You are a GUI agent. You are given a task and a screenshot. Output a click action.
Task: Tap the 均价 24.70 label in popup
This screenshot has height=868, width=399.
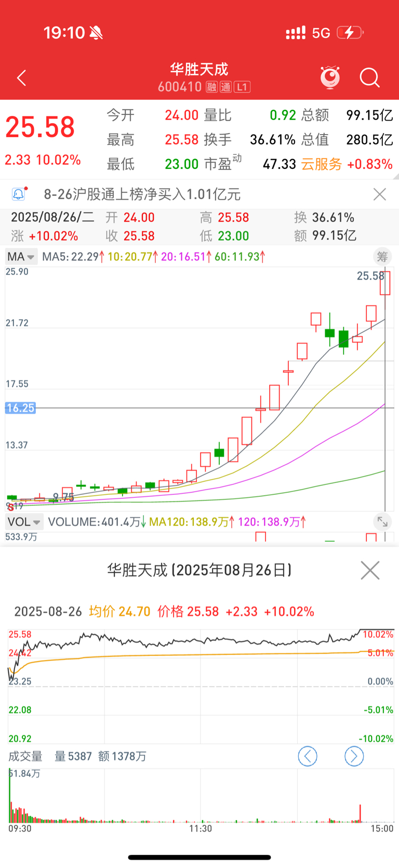point(119,611)
